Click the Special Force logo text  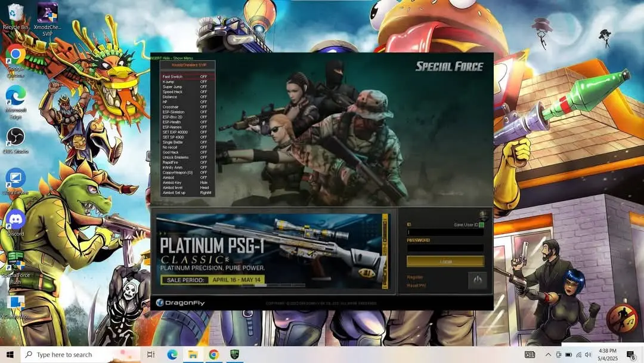tap(450, 67)
